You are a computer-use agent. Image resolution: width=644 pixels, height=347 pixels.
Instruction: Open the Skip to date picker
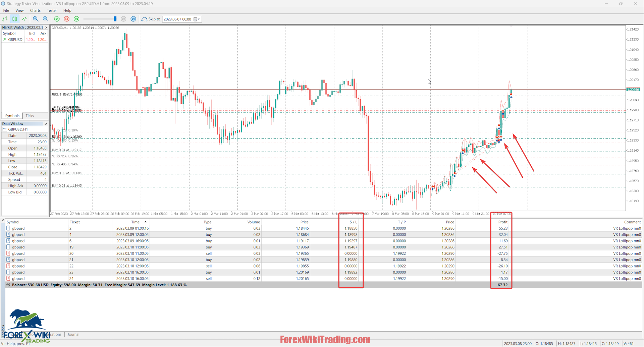coord(198,19)
